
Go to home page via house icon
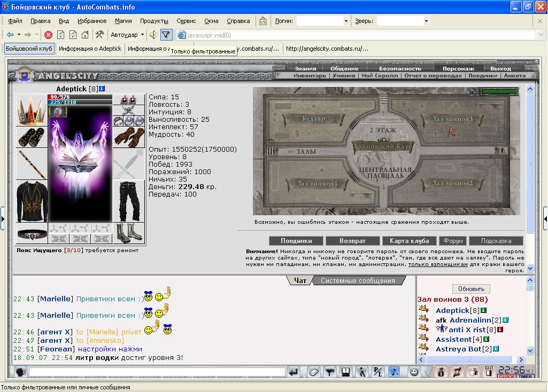[85, 35]
